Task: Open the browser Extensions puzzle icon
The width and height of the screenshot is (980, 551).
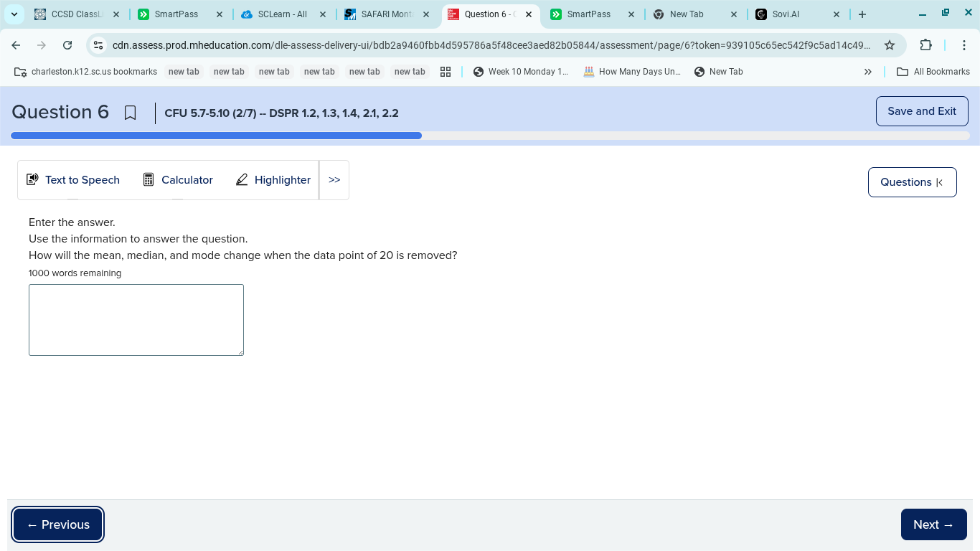Action: (926, 44)
